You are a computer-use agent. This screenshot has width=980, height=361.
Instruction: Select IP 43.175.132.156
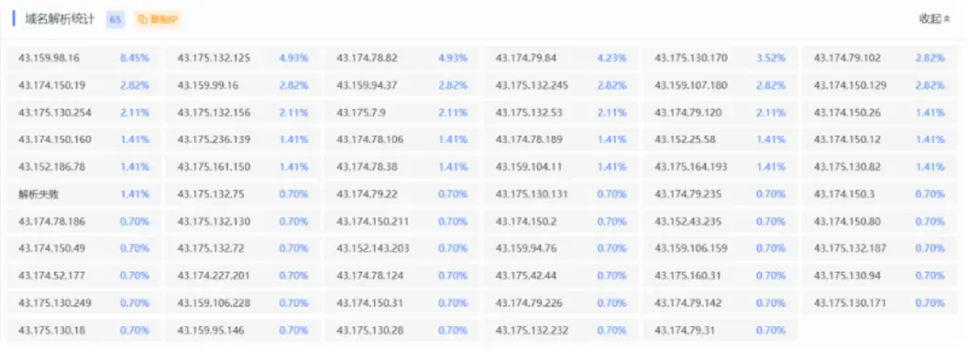(x=214, y=113)
